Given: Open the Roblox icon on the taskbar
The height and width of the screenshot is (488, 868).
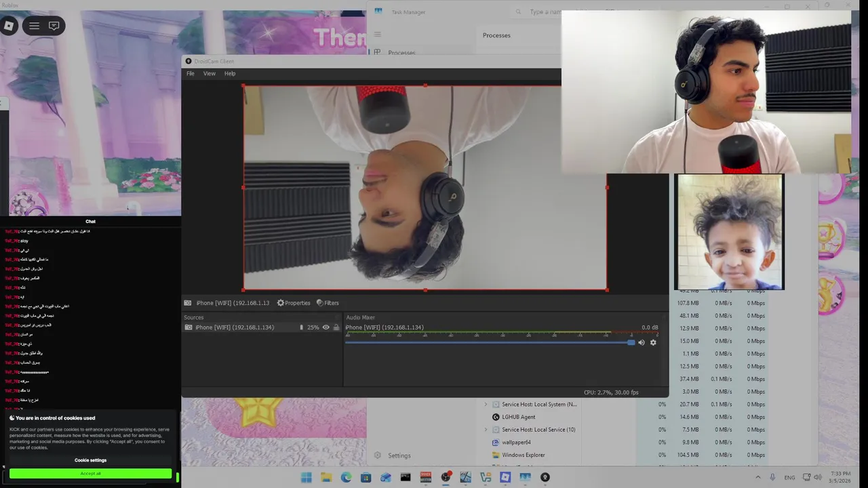Looking at the screenshot, I should click(505, 477).
